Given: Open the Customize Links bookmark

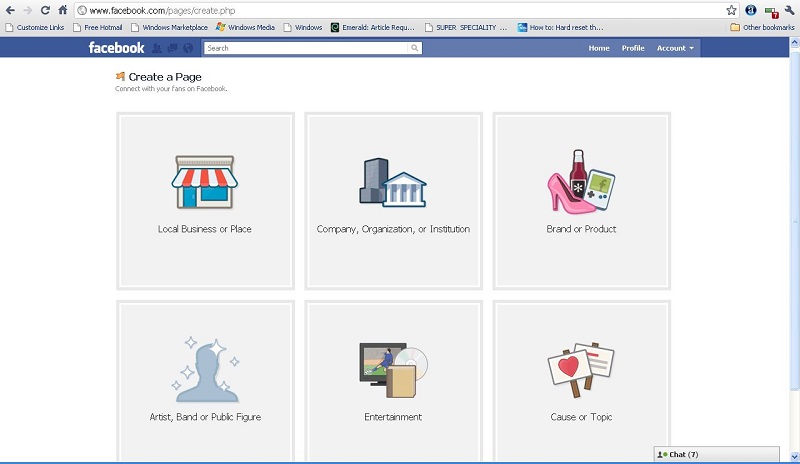Looking at the screenshot, I should click(35, 28).
